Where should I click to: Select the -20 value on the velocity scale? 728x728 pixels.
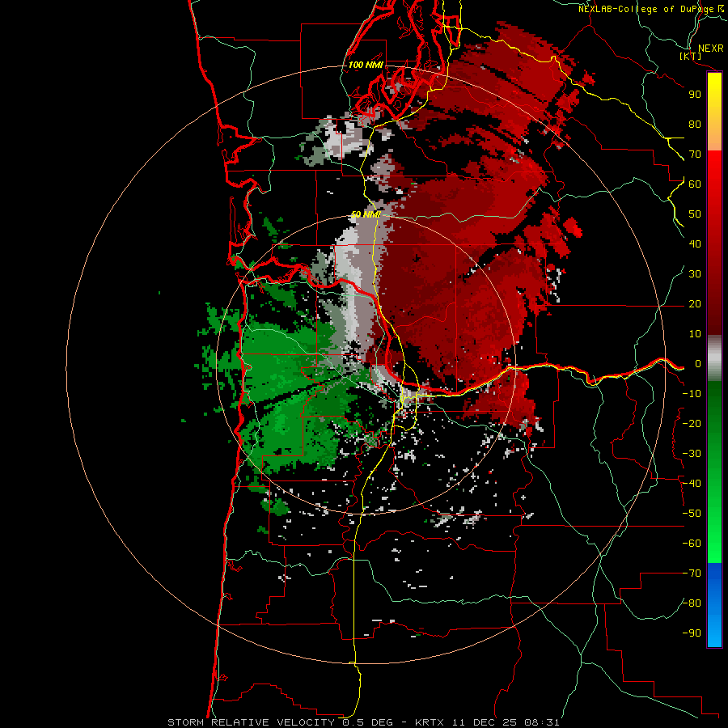tap(692, 423)
